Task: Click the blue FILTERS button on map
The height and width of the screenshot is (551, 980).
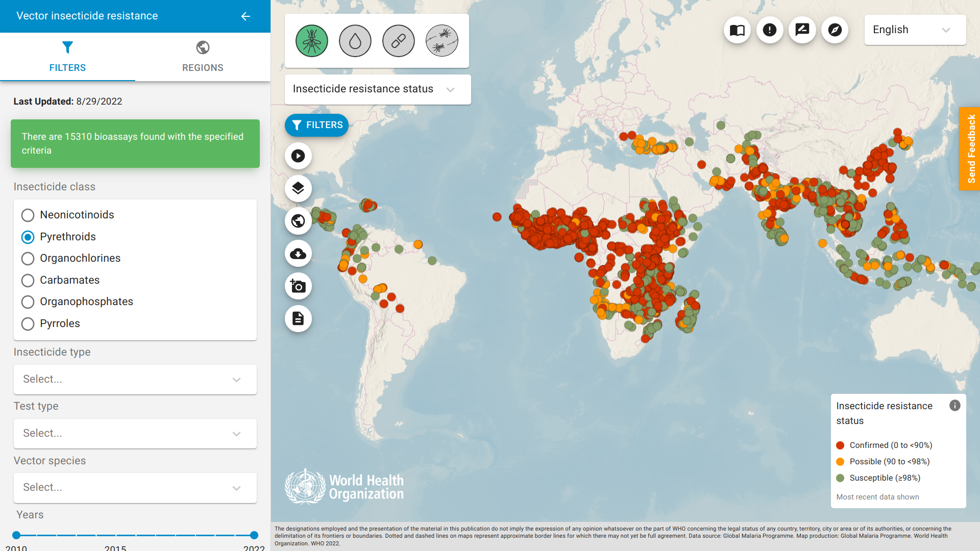Action: tap(316, 126)
